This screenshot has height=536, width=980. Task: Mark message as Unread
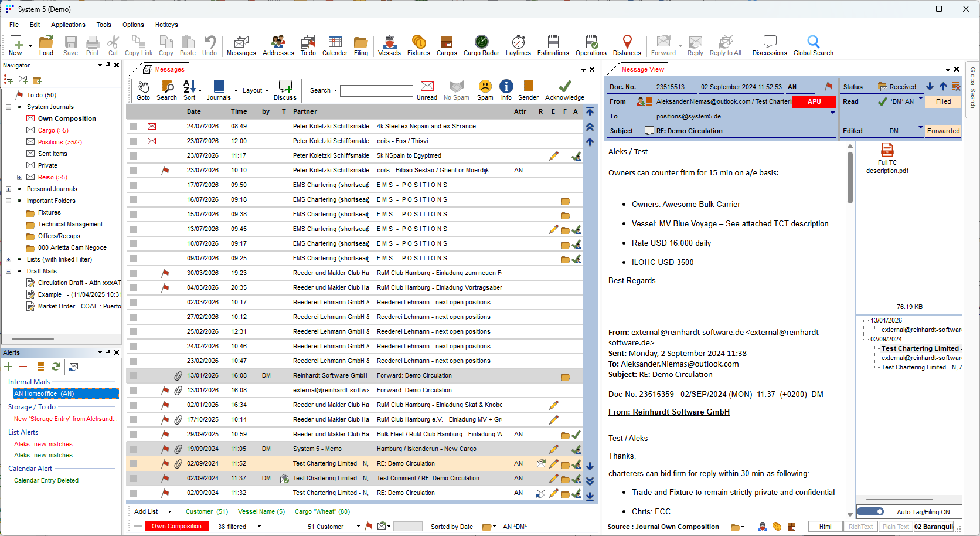coord(427,90)
